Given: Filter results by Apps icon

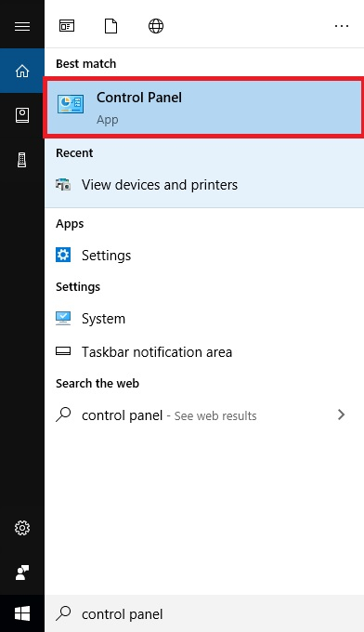Looking at the screenshot, I should [x=67, y=26].
